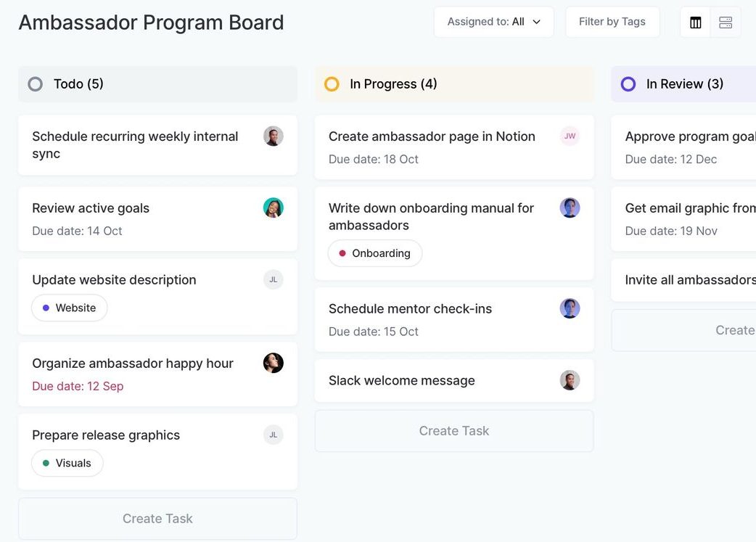Click JL avatar on Update website description
This screenshot has width=756, height=542.
(x=273, y=280)
